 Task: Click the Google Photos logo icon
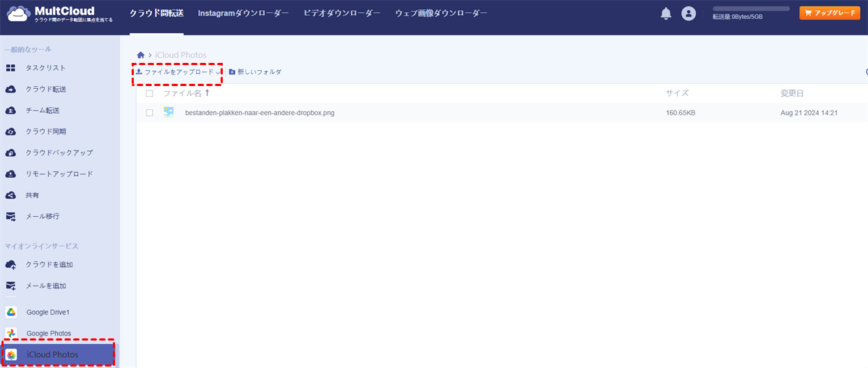11,333
